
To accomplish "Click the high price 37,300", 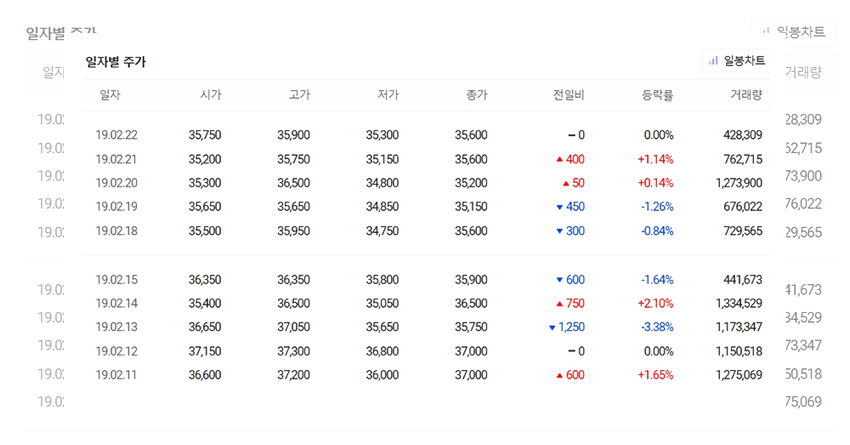I will click(x=294, y=351).
